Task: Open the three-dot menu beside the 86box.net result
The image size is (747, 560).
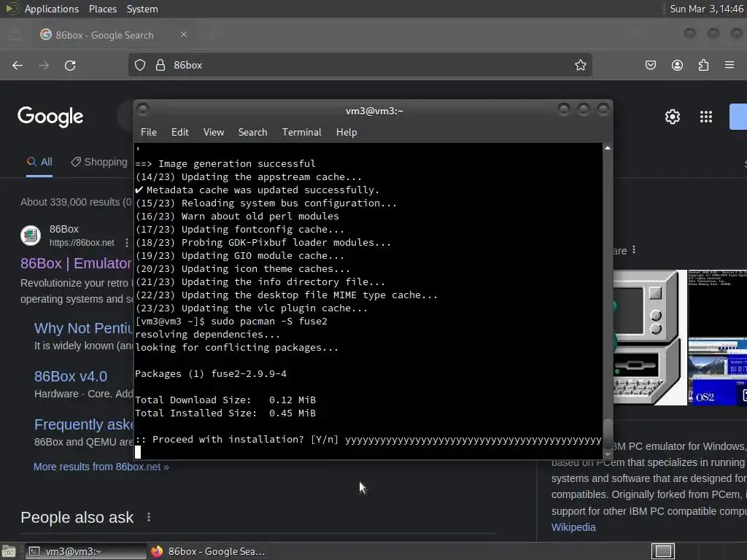Action: (127, 243)
